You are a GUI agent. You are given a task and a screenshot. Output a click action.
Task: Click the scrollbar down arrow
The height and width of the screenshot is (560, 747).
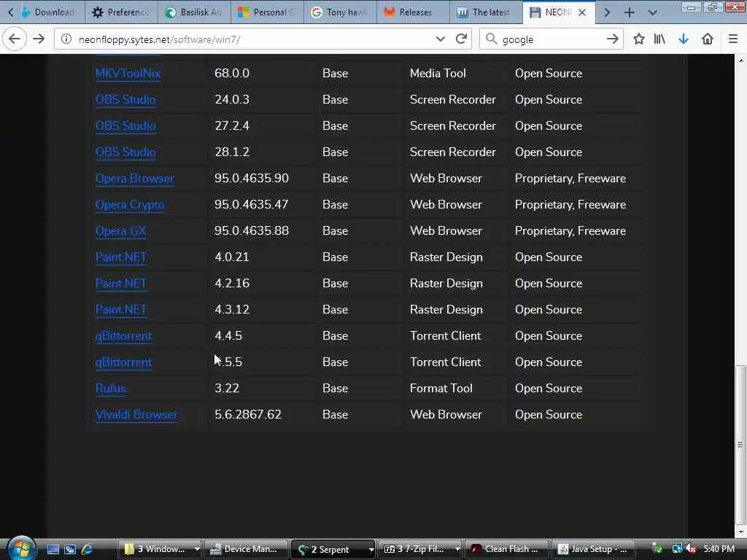click(x=740, y=532)
